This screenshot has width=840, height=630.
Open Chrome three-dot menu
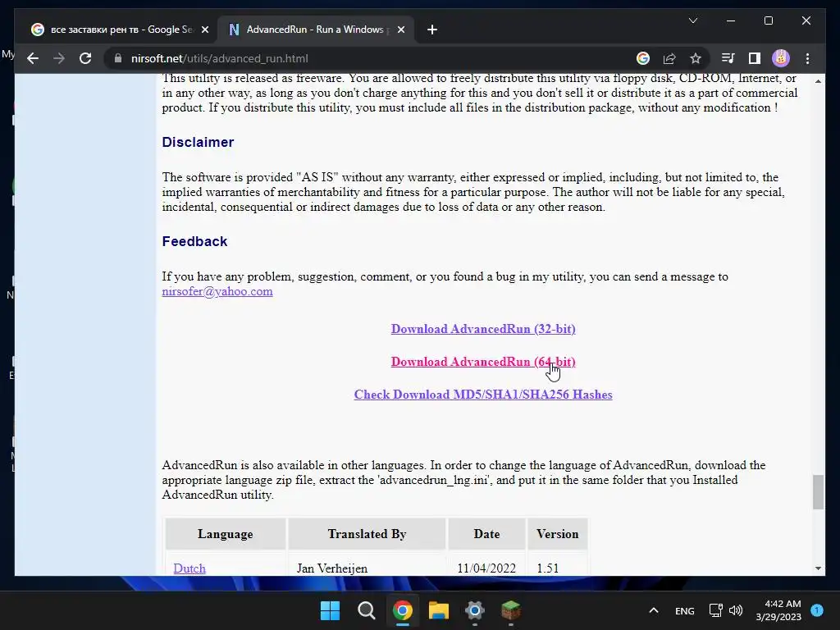(807, 58)
